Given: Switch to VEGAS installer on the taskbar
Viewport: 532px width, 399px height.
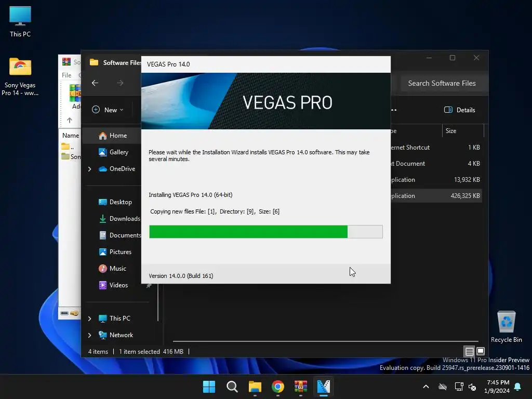Looking at the screenshot, I should pyautogui.click(x=324, y=387).
